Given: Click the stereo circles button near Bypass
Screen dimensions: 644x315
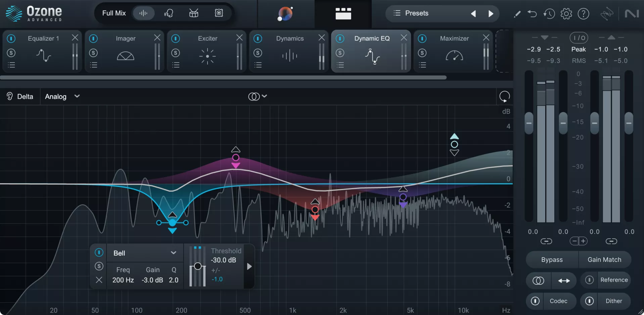Looking at the screenshot, I should click(538, 281).
